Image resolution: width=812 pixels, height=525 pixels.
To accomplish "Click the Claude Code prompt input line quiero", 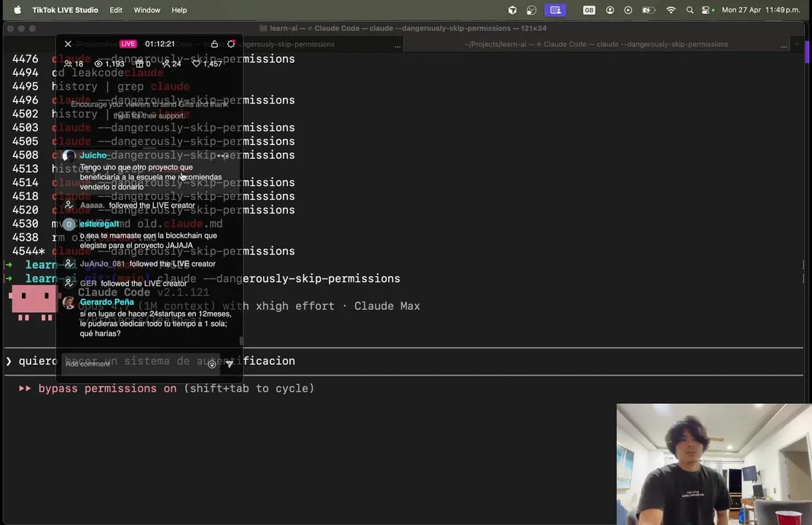I will (404, 361).
